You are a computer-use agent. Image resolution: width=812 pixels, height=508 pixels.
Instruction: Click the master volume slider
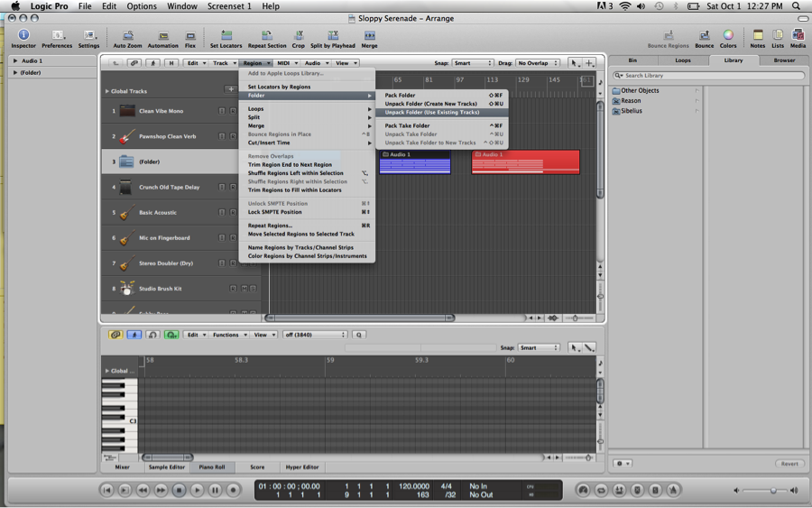click(x=772, y=490)
